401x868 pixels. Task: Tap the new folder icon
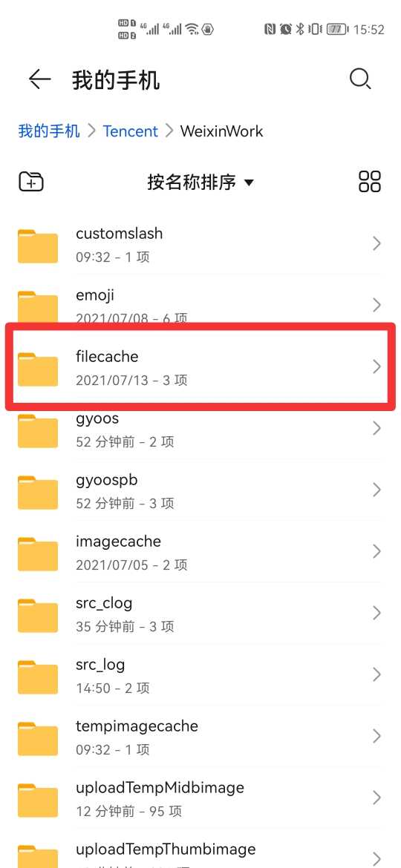click(31, 182)
